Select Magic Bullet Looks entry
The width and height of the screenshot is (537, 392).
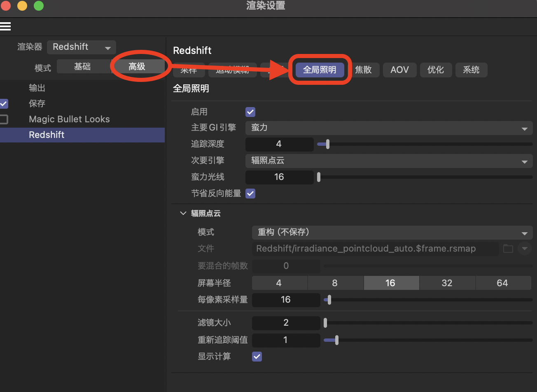click(x=69, y=119)
